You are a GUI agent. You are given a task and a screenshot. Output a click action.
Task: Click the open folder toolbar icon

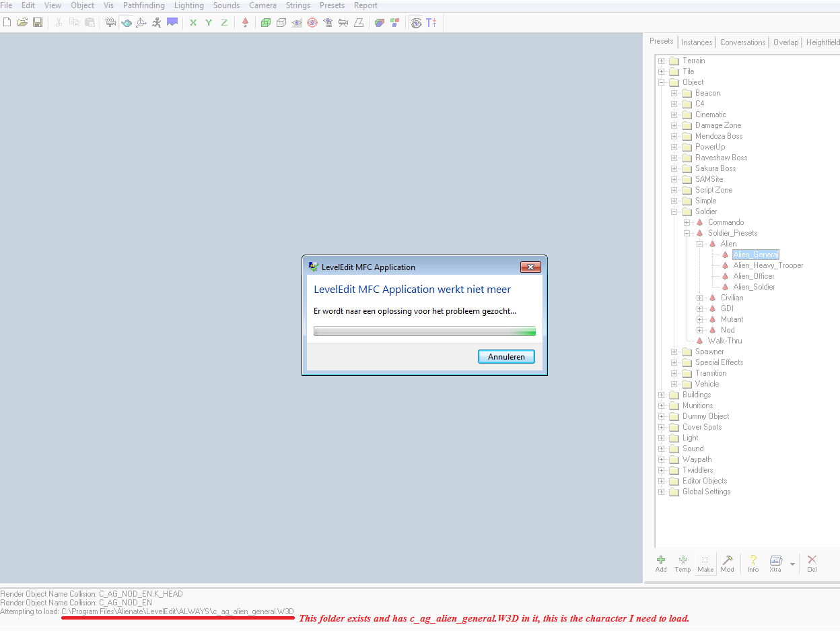pyautogui.click(x=22, y=23)
